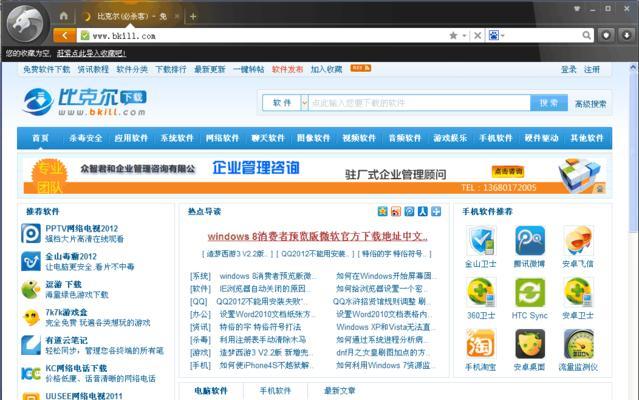
Task: Open dropdown arrow next to bookmark star
Action: (464, 36)
